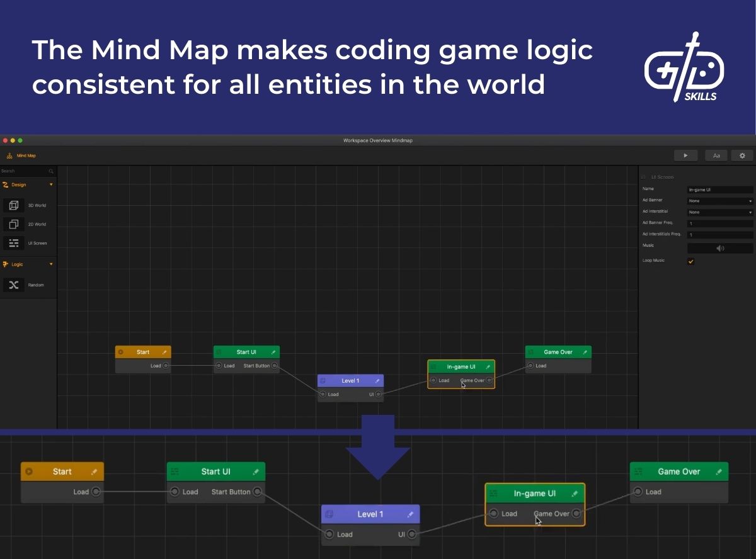Open the Ad Interstitial dropdown
Screen dimensions: 756x559
[719, 211]
